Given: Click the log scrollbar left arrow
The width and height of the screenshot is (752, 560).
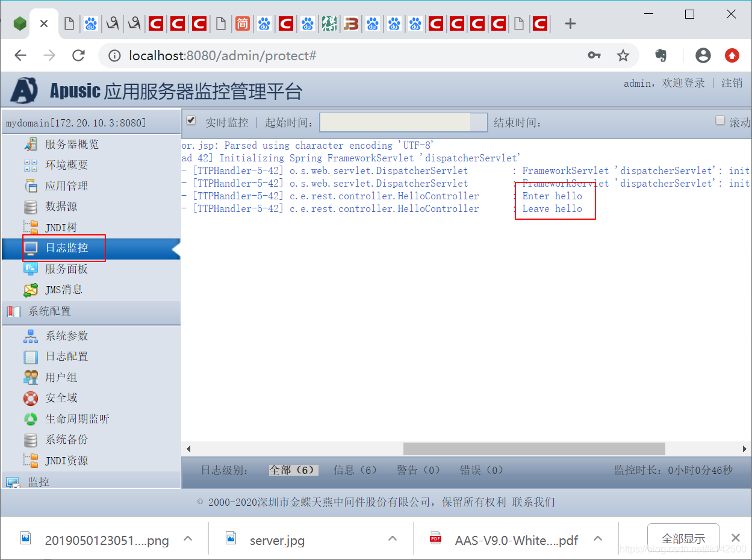Looking at the screenshot, I should click(188, 449).
